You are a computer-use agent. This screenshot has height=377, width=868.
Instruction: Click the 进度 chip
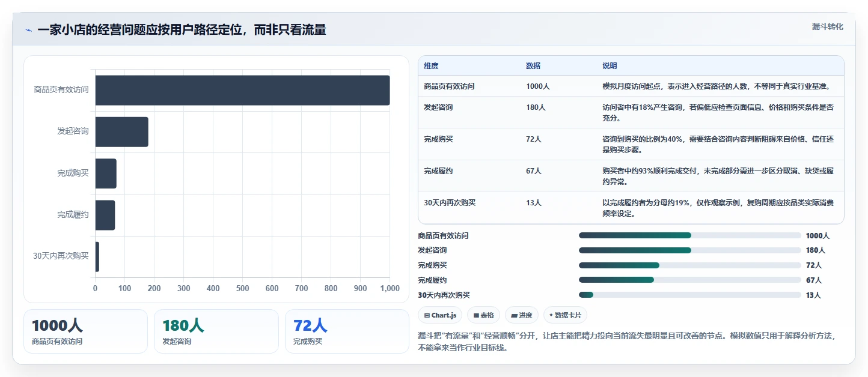pos(522,315)
